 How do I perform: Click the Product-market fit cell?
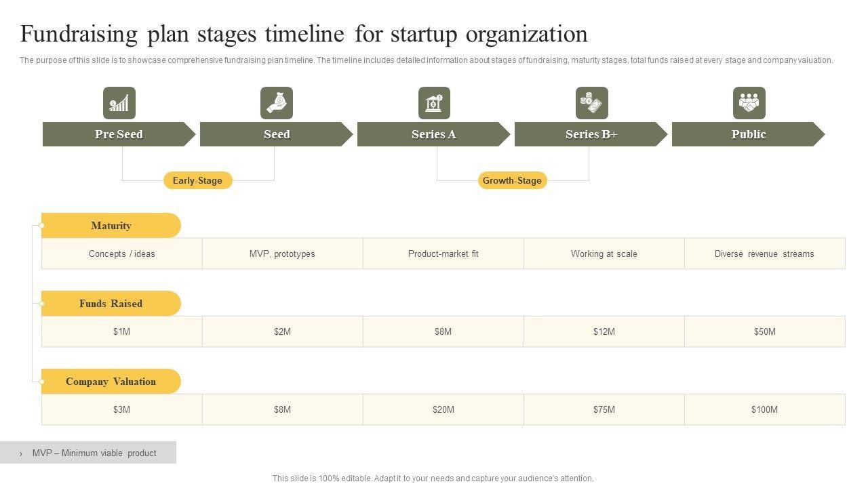[443, 254]
